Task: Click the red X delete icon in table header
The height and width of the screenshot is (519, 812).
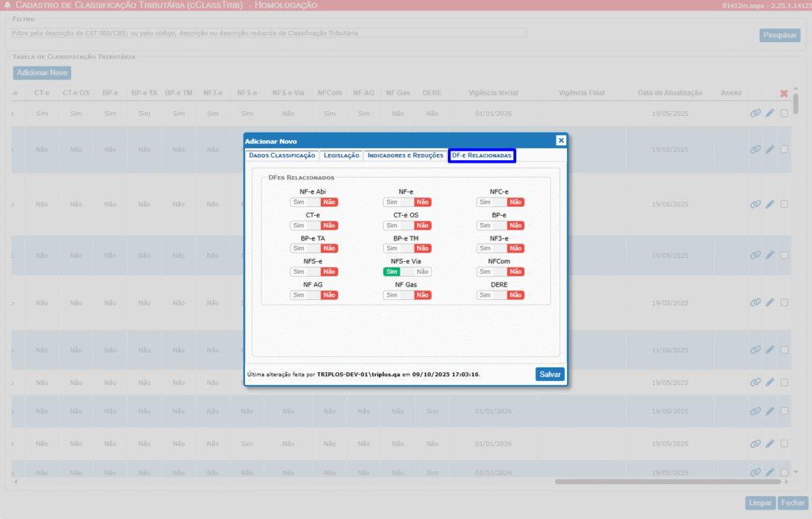Action: [x=783, y=94]
